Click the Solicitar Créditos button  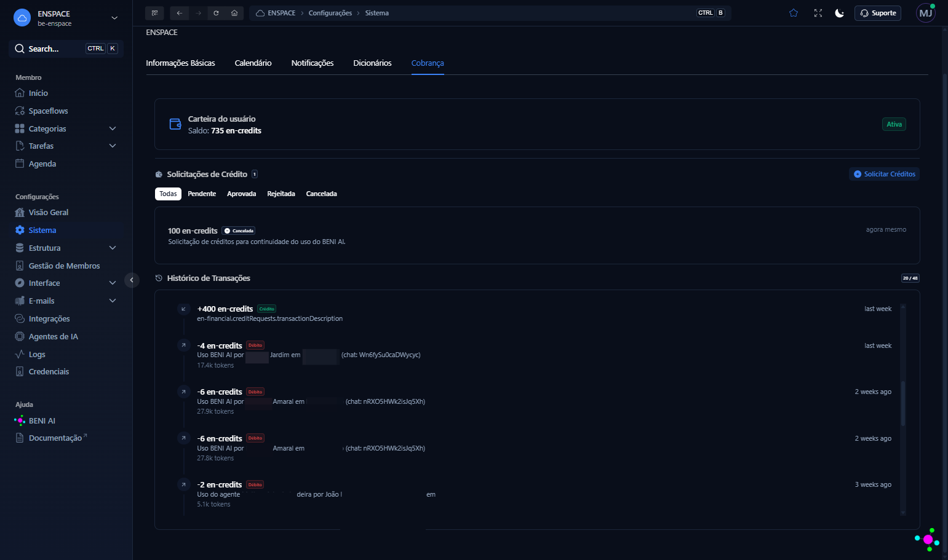pyautogui.click(x=884, y=175)
